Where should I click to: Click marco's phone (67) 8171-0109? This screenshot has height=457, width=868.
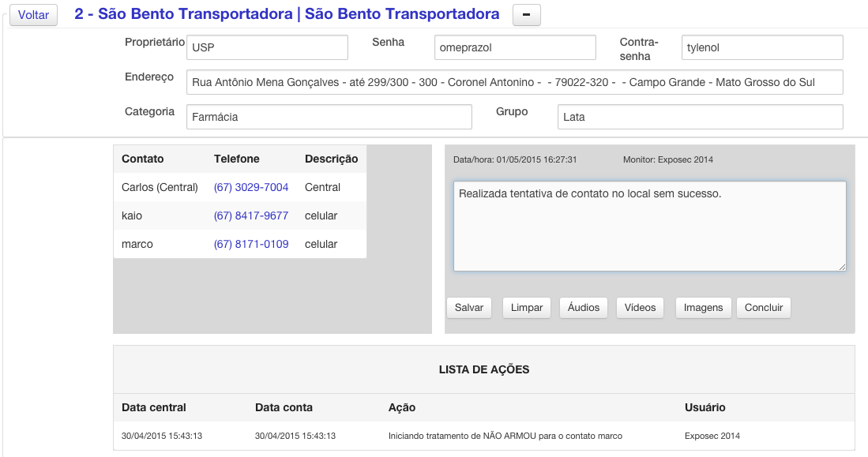251,244
